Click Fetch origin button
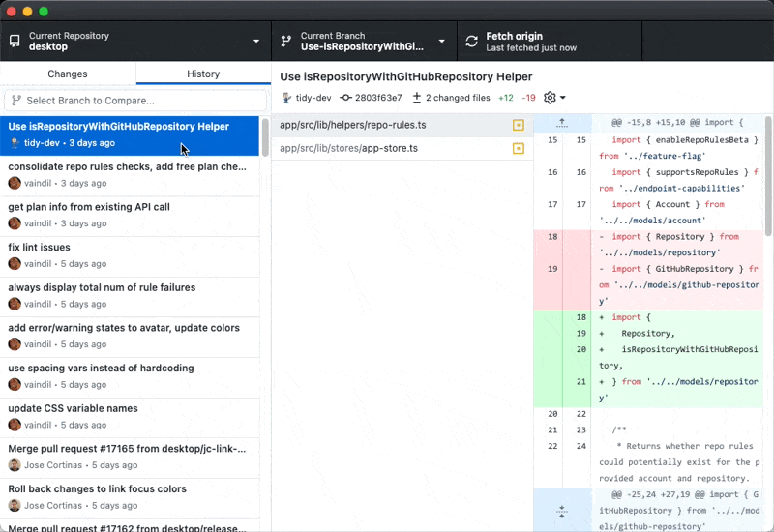 (x=550, y=41)
